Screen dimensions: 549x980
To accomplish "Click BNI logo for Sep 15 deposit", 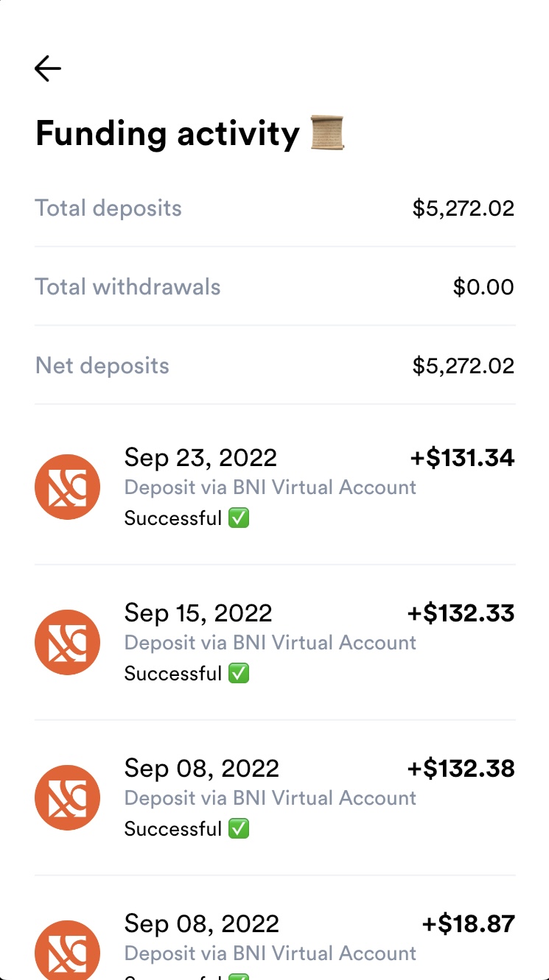I will click(68, 642).
